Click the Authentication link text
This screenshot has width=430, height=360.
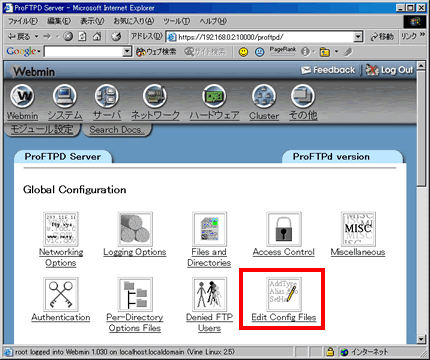point(61,317)
